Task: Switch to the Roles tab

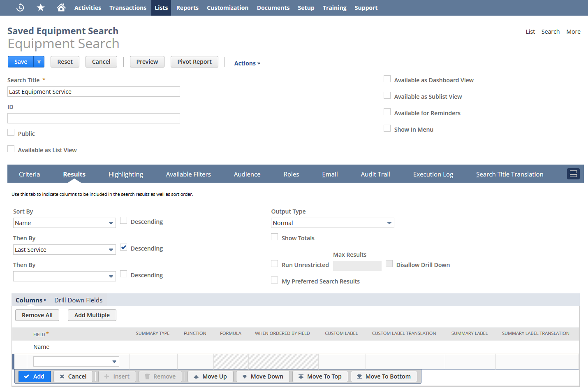Action: tap(291, 174)
